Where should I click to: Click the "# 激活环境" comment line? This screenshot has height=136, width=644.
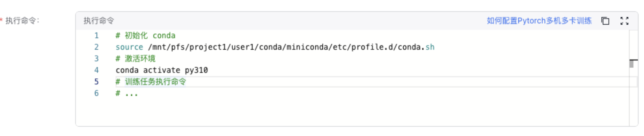point(136,59)
